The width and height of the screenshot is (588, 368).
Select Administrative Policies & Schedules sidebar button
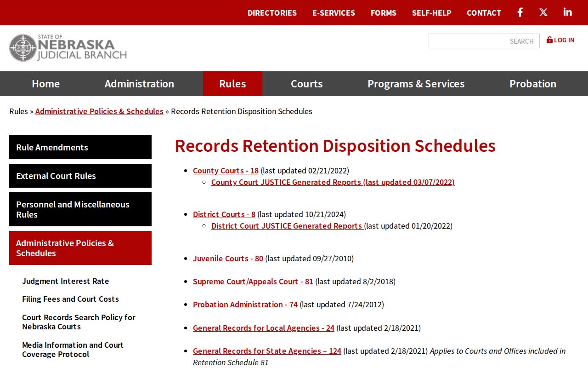point(80,248)
